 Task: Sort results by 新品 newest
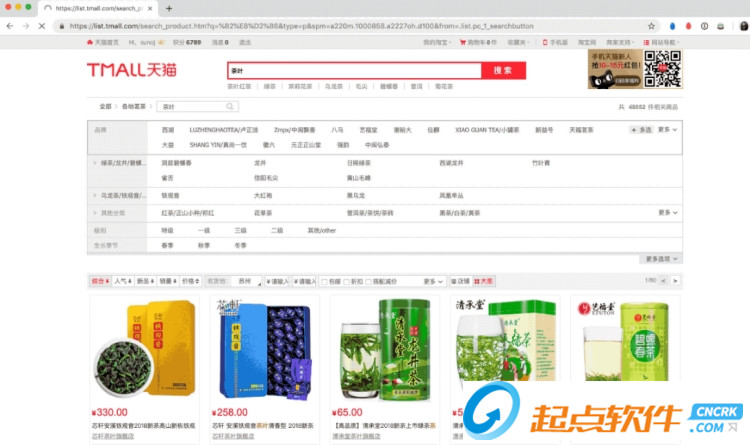(145, 281)
